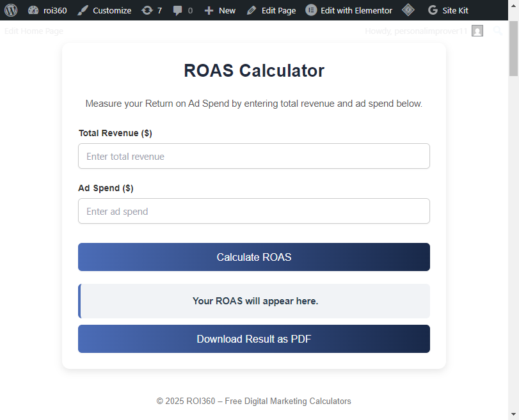Viewport: 519px width, 420px height.
Task: Open the comments bubble icon
Action: [183, 10]
